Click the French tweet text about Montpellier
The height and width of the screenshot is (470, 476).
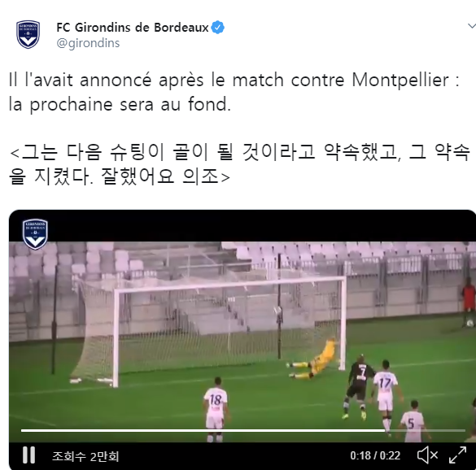coord(234,92)
